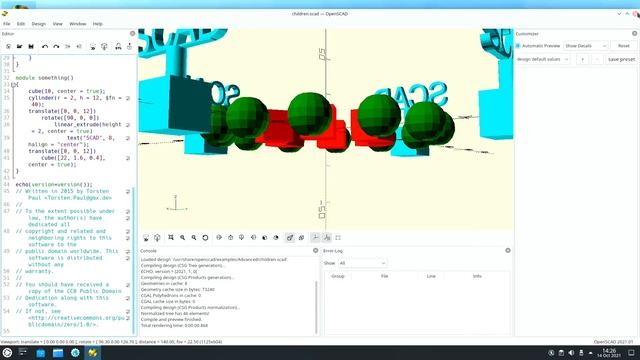
Task: Redo the edit using editor toolbar icon
Action: (56, 47)
